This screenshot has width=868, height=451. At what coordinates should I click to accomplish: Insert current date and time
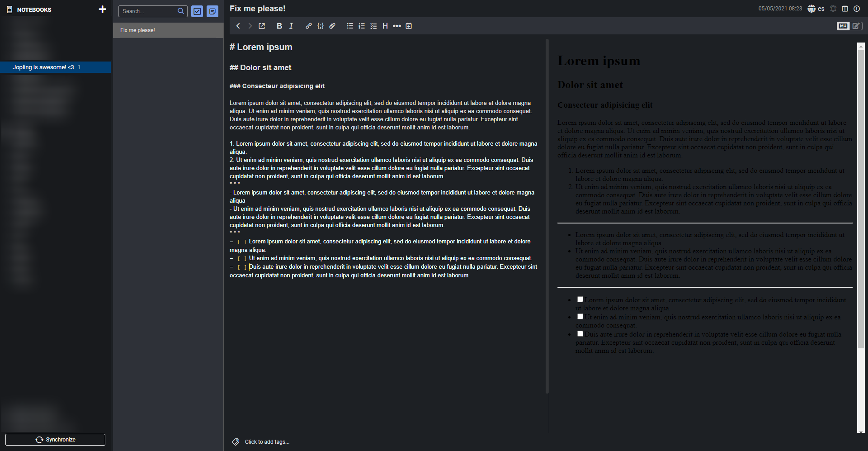409,26
